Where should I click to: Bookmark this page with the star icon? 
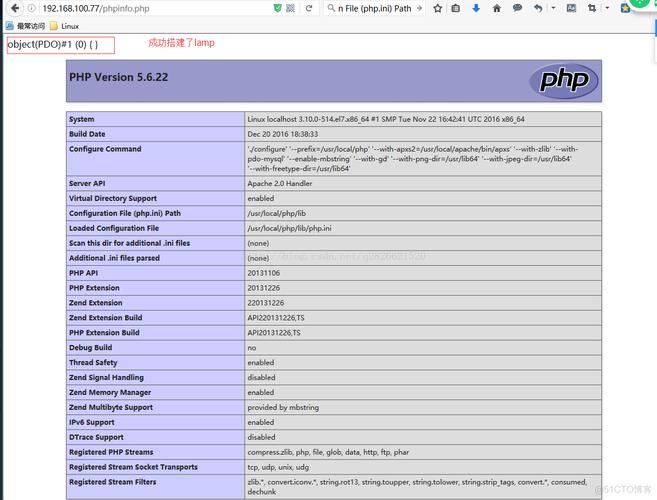(x=437, y=8)
